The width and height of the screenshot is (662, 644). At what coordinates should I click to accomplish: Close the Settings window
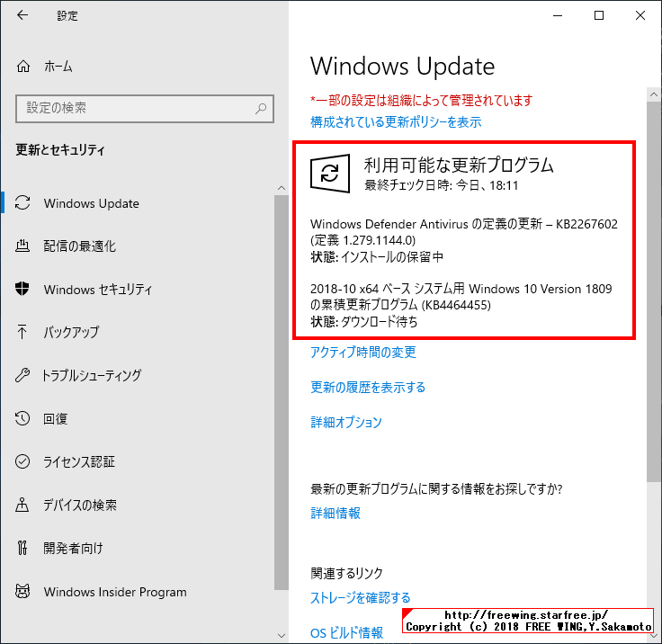point(640,15)
